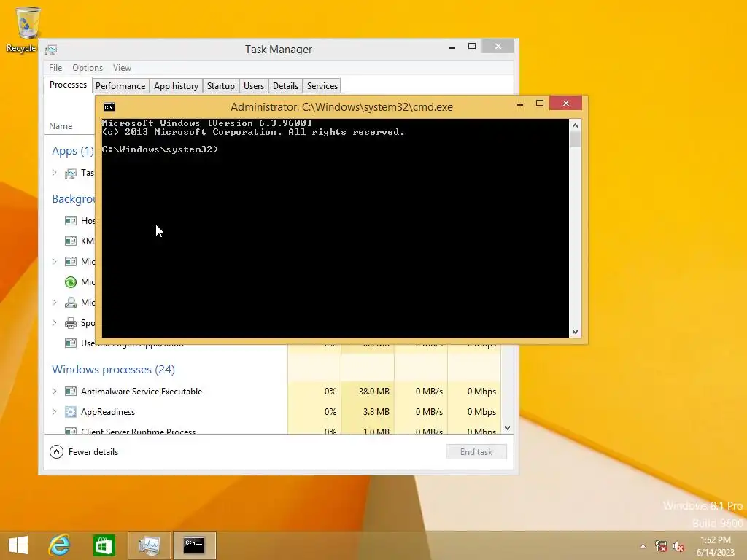Click the green Microsoft process icon
The image size is (747, 560).
71,282
